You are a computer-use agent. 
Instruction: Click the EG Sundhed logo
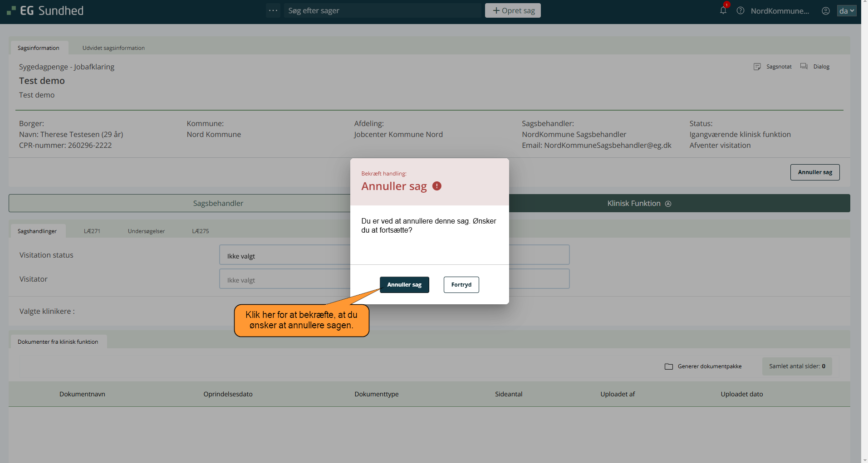coord(45,10)
